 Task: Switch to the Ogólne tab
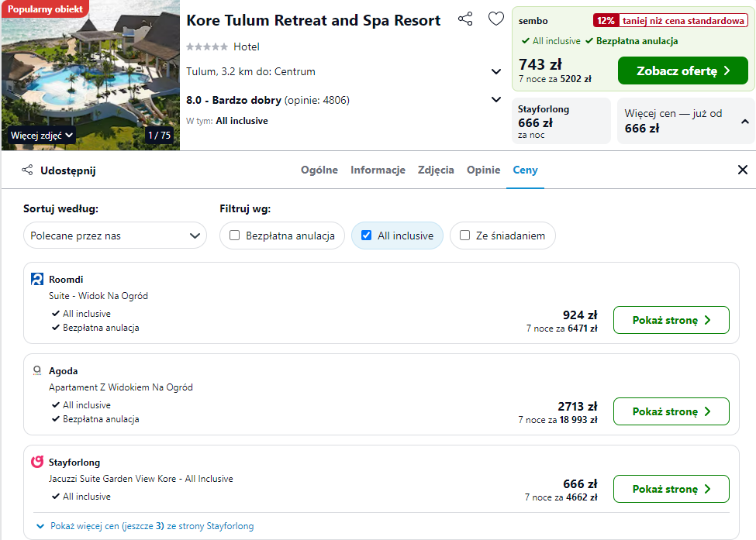319,170
